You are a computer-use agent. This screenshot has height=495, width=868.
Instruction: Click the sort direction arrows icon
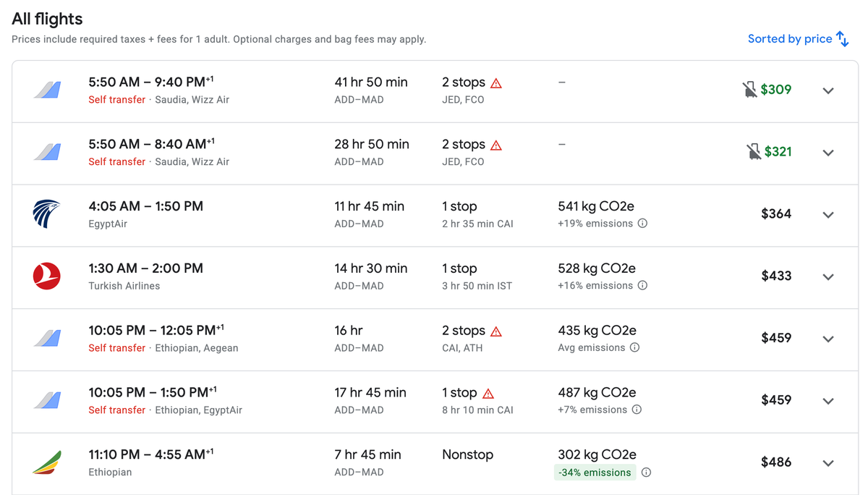(844, 38)
